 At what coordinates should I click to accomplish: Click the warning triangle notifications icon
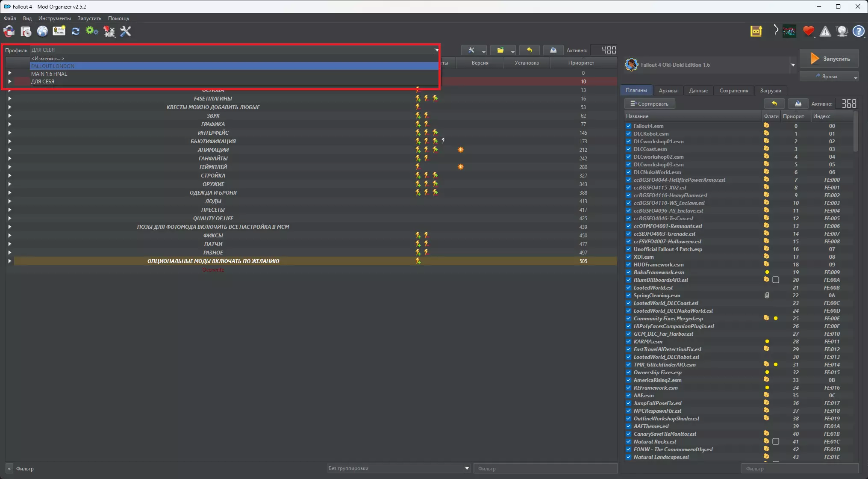pyautogui.click(x=825, y=31)
